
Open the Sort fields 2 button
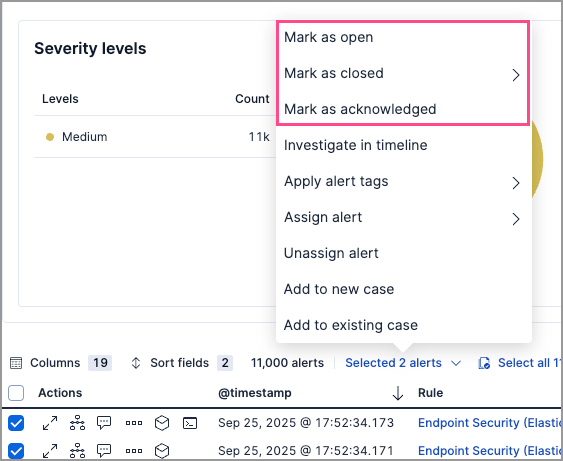pos(182,363)
